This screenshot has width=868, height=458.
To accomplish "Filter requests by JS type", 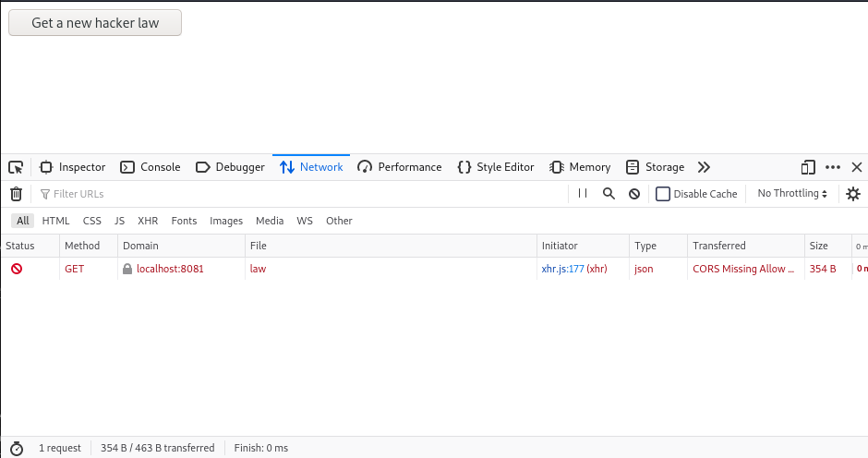I will point(119,221).
